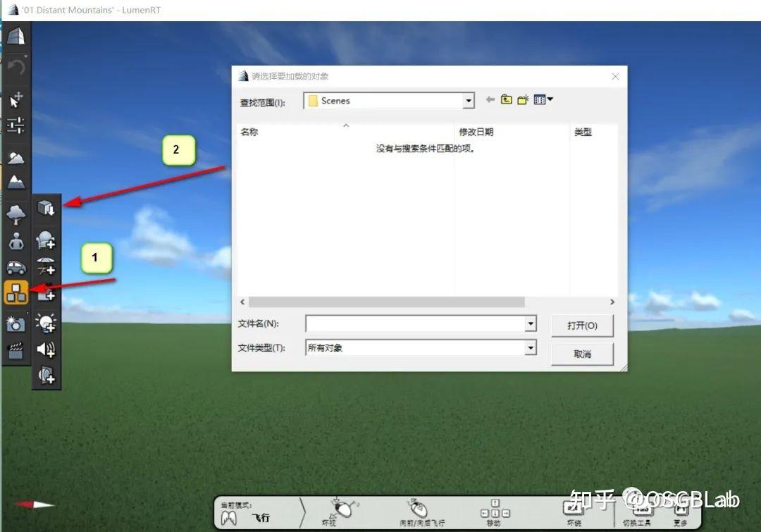Click the horizontal scrollbar in file list
This screenshot has width=761, height=532.
pyautogui.click(x=386, y=302)
